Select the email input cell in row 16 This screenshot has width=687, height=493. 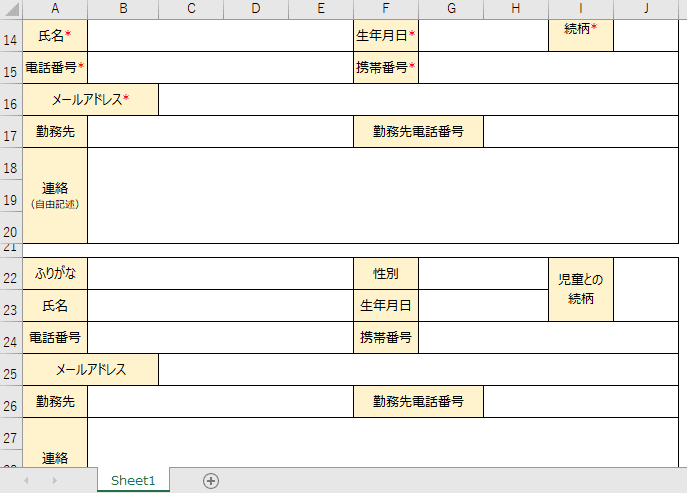pyautogui.click(x=418, y=99)
